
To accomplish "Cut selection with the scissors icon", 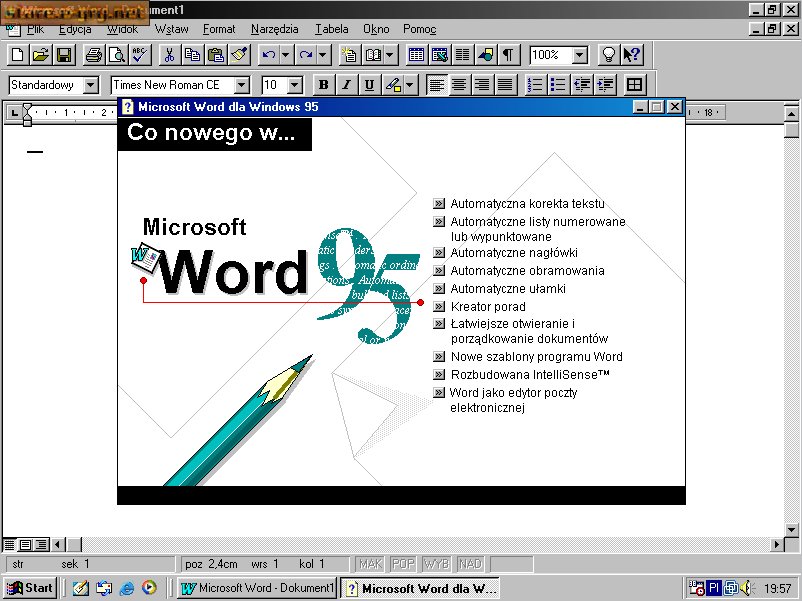I will (169, 55).
